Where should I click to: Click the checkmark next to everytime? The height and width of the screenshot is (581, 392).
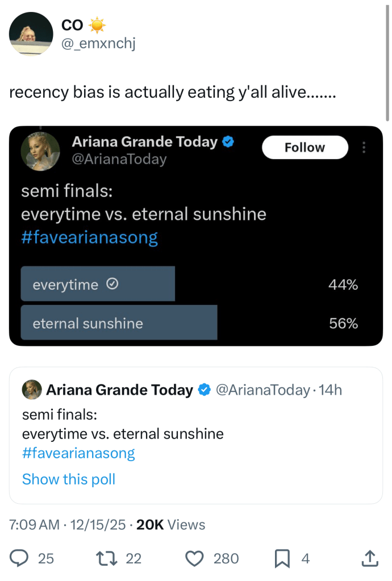pyautogui.click(x=112, y=285)
